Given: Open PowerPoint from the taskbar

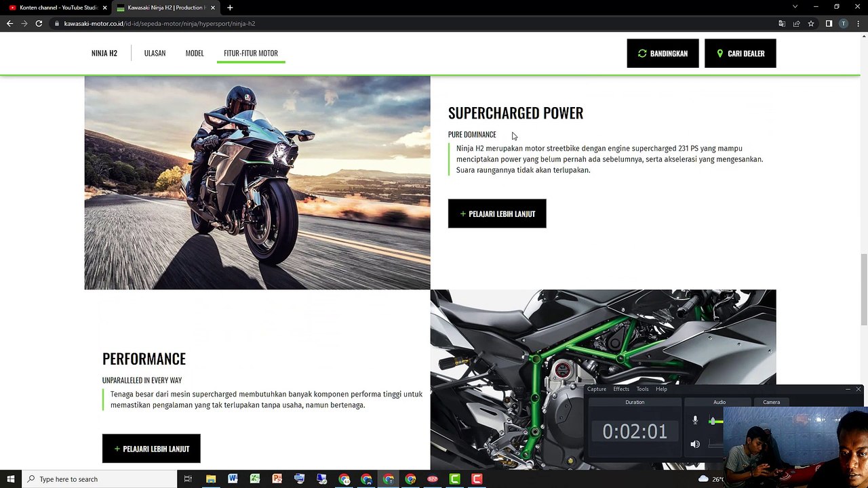Looking at the screenshot, I should tap(277, 479).
